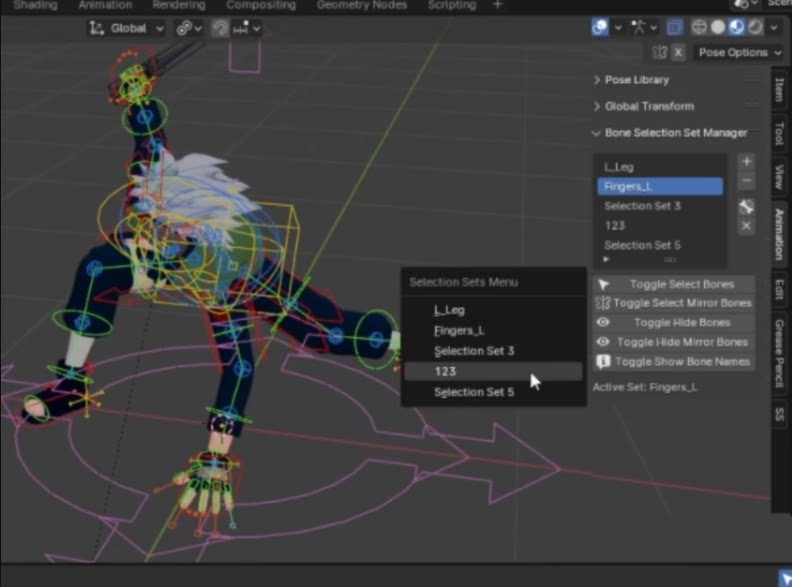Expand the Pose Library panel
This screenshot has width=792, height=587.
[x=636, y=80]
